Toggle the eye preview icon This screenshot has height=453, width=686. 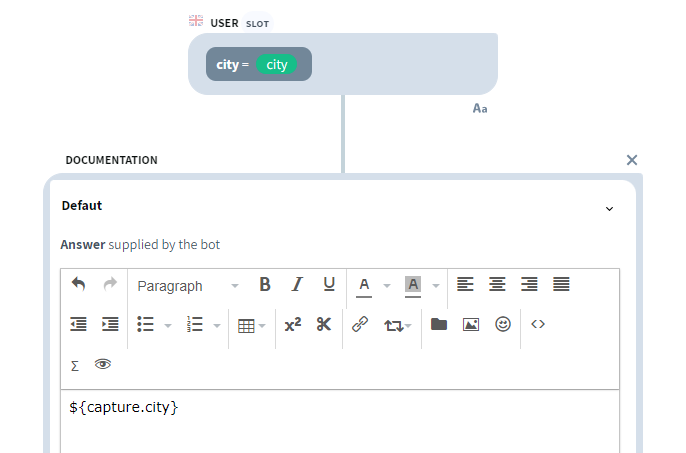click(102, 364)
